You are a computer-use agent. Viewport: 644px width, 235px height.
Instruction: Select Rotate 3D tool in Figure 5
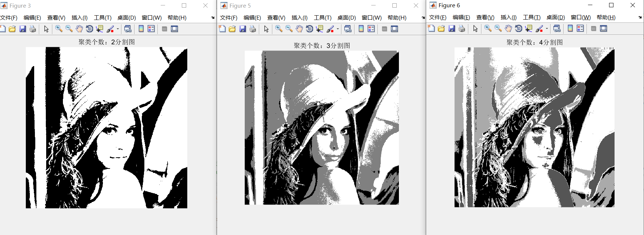tap(309, 29)
